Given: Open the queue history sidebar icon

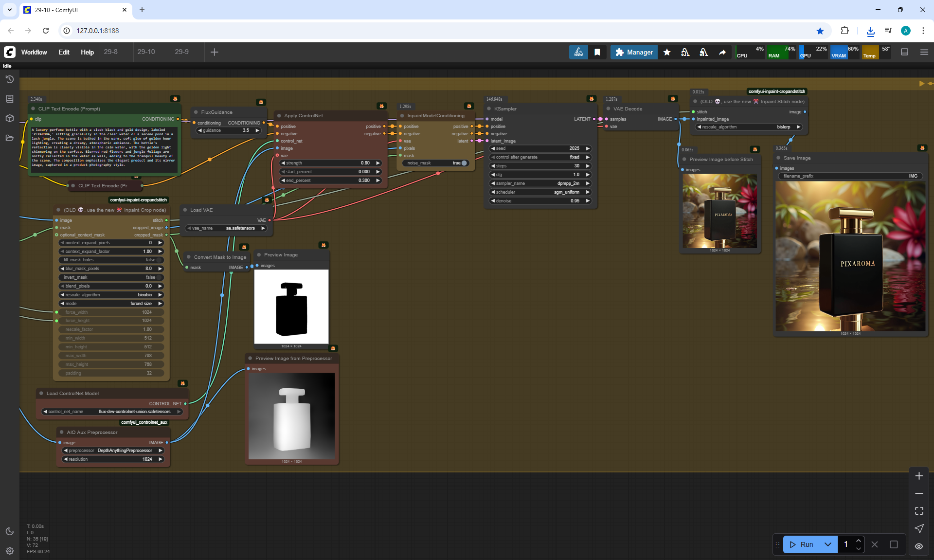Looking at the screenshot, I should [9, 79].
